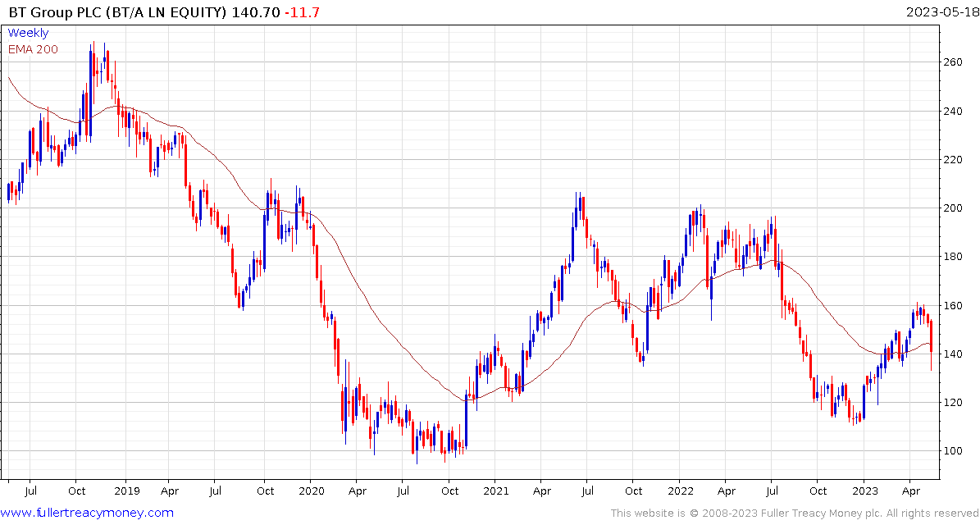Click the EMA 200 legend label

coord(33,49)
